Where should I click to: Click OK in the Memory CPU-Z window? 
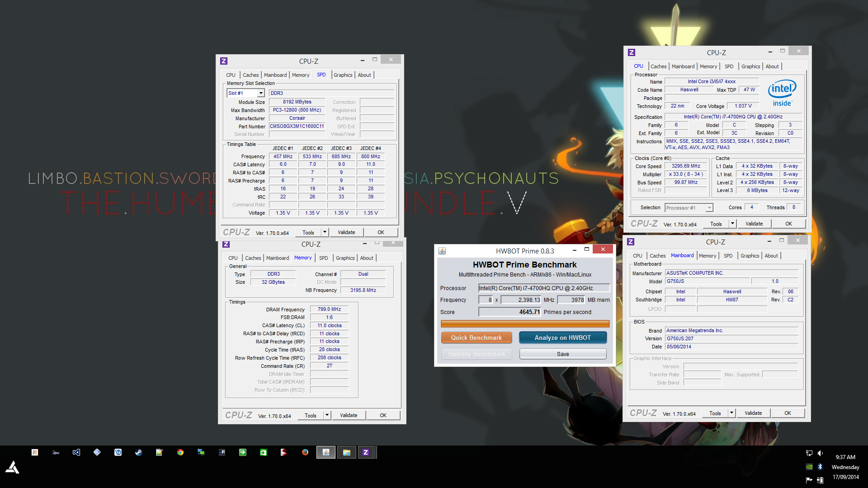(x=383, y=415)
